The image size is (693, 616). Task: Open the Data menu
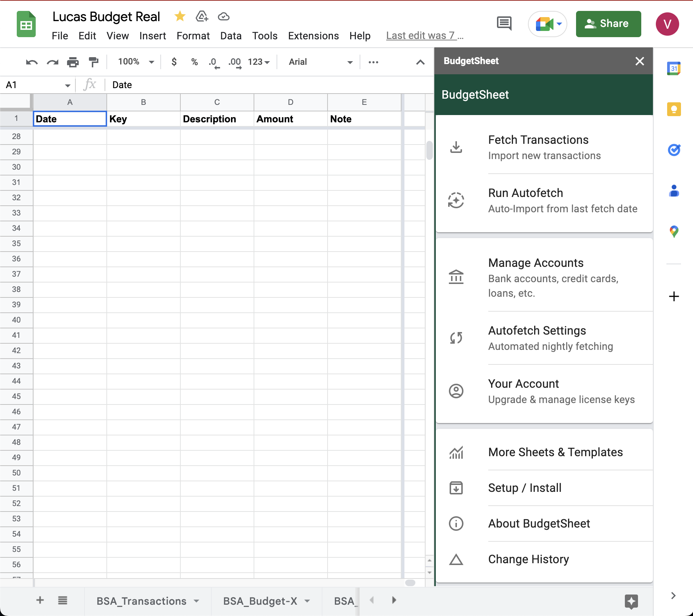tap(231, 36)
